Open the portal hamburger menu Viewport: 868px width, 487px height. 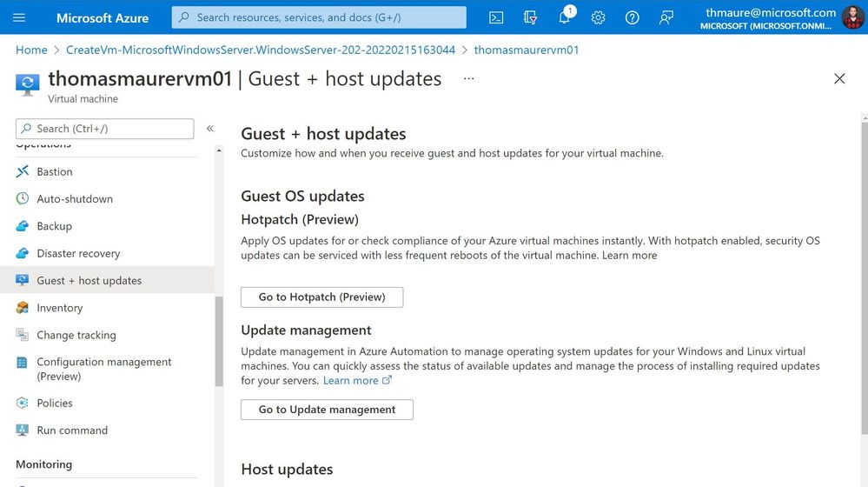coord(19,17)
